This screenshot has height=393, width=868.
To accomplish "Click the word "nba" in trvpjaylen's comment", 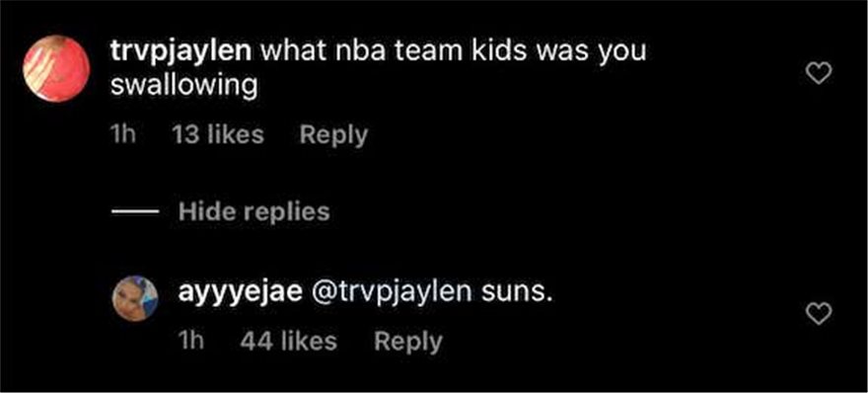I will [361, 51].
